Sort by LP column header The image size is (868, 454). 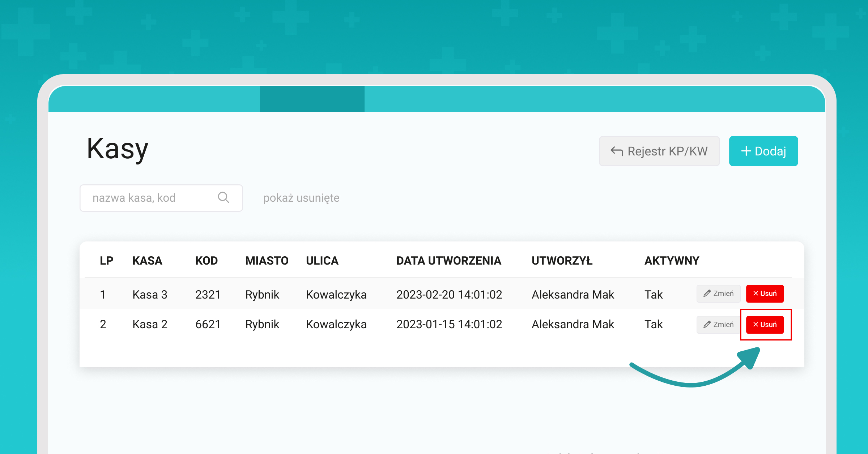point(106,261)
